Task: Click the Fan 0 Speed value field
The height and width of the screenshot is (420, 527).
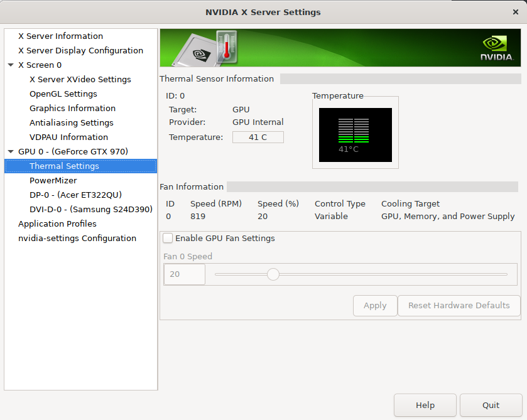Action: pos(185,274)
